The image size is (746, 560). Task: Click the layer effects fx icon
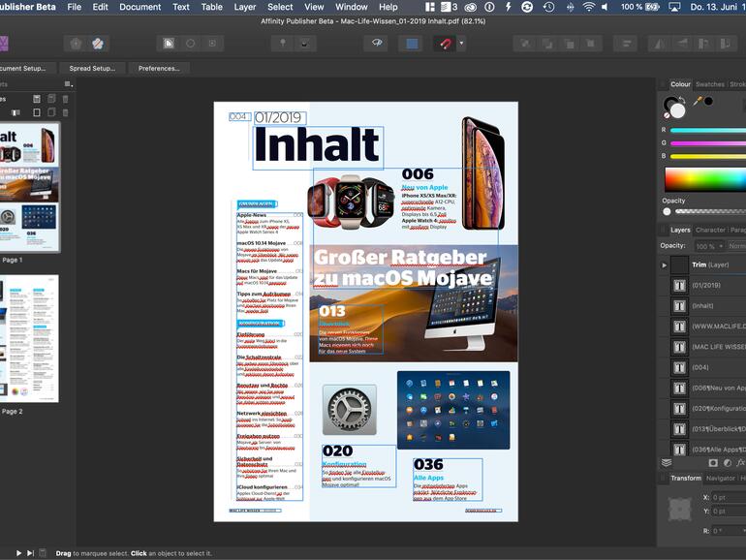tap(741, 463)
